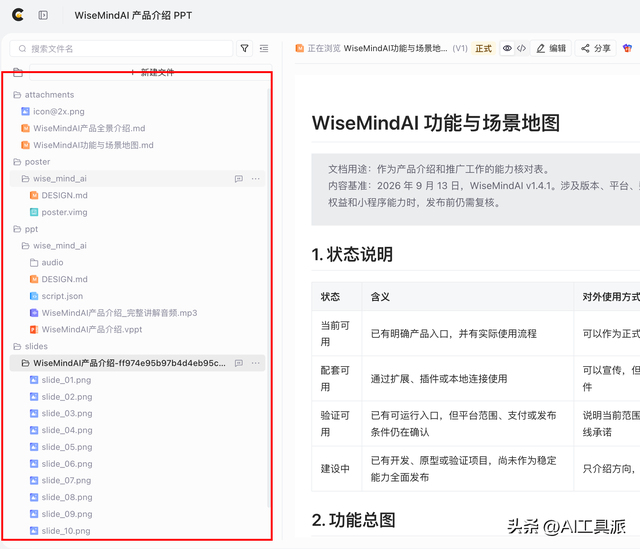Click heading 2. 功能总图
640x549 pixels.
point(353,520)
